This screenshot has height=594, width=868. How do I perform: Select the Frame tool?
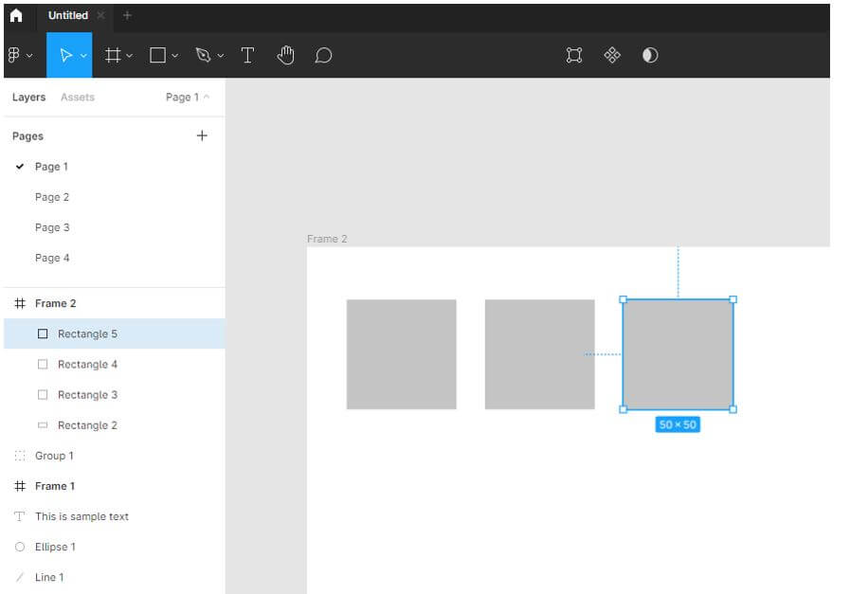(113, 55)
